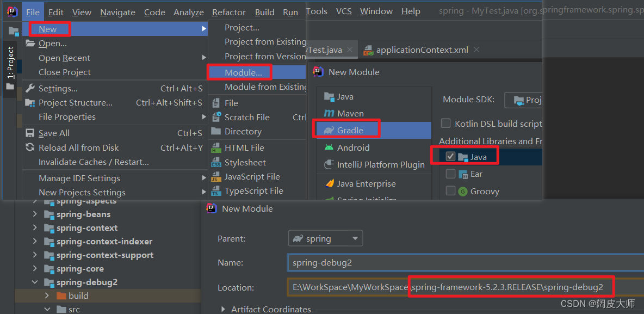Expand File Properties submenu
The image size is (644, 314).
pyautogui.click(x=115, y=116)
